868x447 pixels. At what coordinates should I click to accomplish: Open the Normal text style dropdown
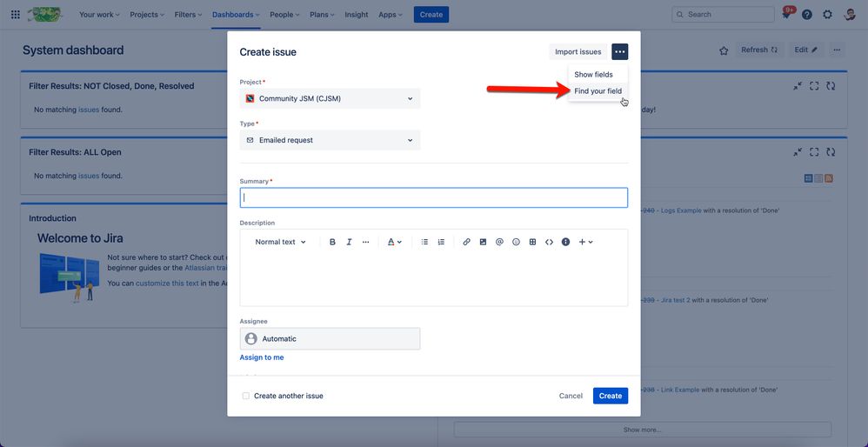(280, 242)
